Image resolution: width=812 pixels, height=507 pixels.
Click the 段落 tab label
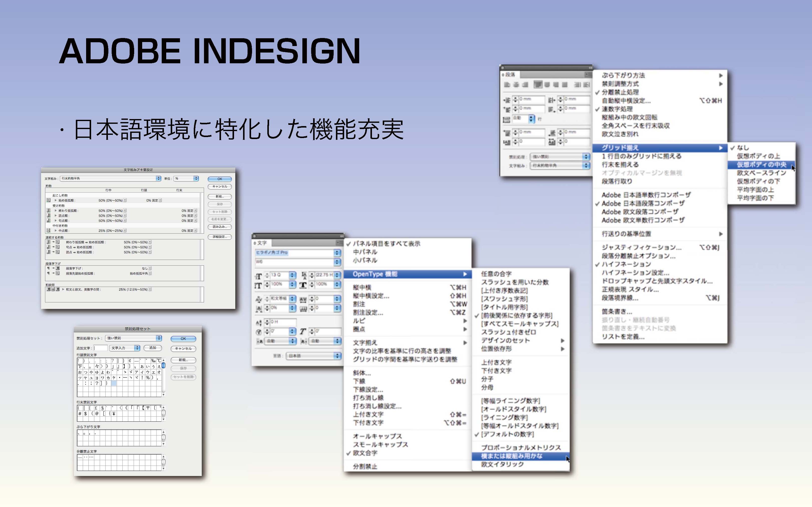tap(510, 75)
